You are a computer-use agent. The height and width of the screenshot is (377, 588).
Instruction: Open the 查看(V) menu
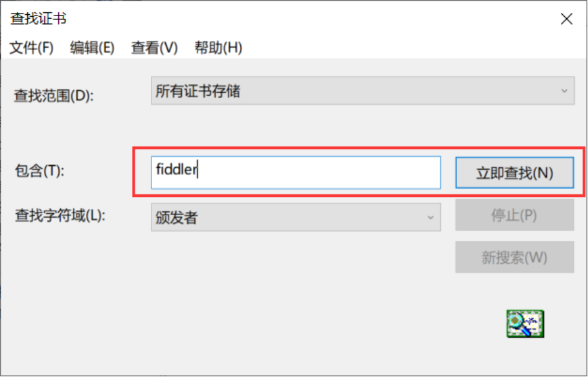click(154, 48)
